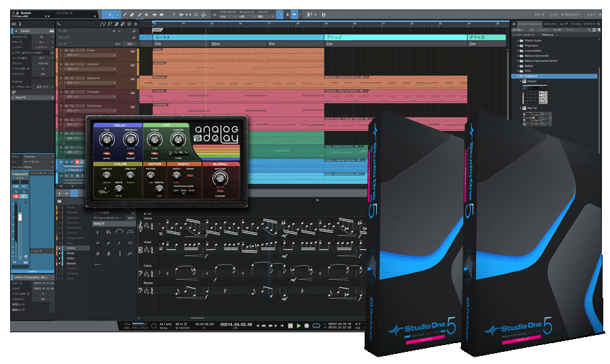Screen dimensions: 610x364
Task: Switch to the ループ browser tab
Action: (x=563, y=24)
